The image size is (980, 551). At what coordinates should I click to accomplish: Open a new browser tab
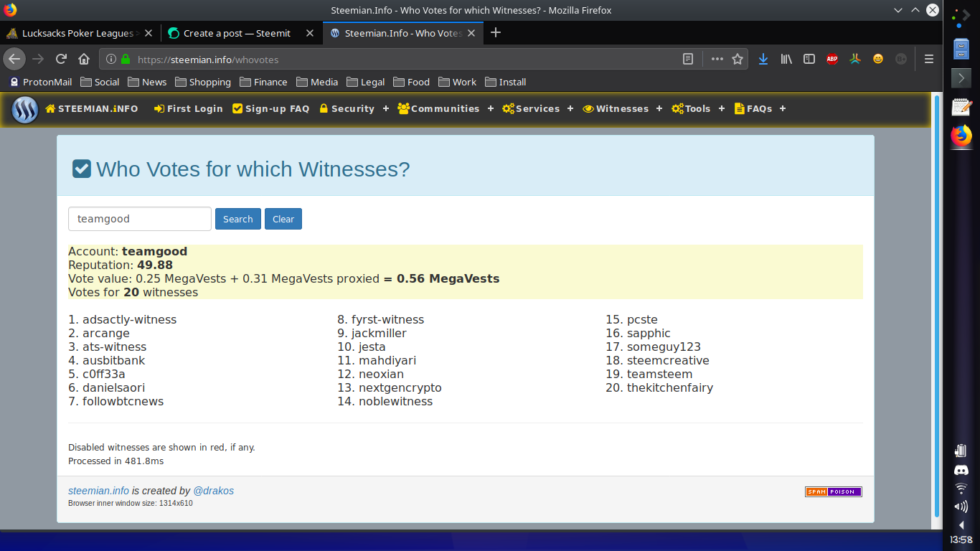495,33
